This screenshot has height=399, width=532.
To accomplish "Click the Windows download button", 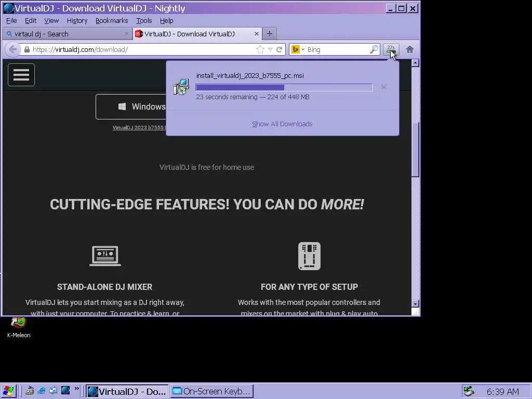I will (x=131, y=107).
